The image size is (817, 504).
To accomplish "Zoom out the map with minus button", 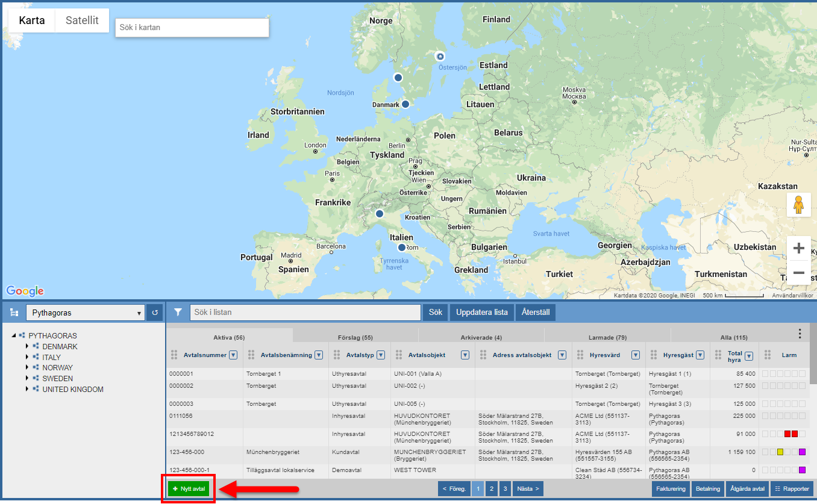I will (798, 273).
